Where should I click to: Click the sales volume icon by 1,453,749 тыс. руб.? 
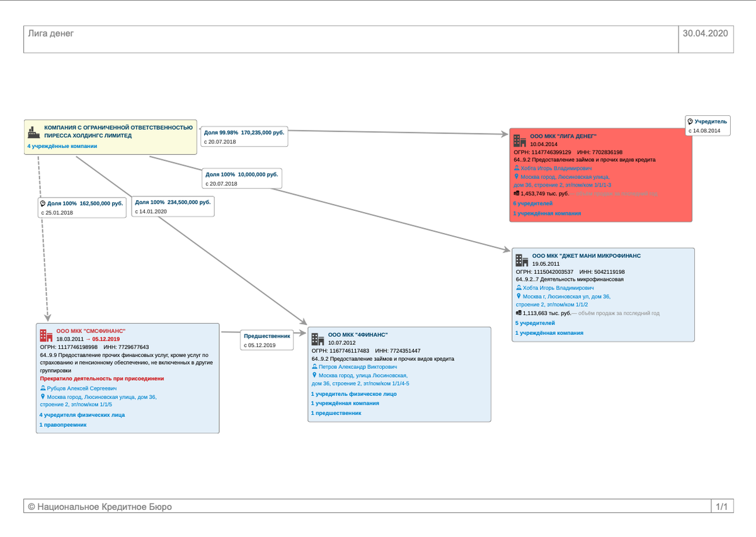click(517, 194)
